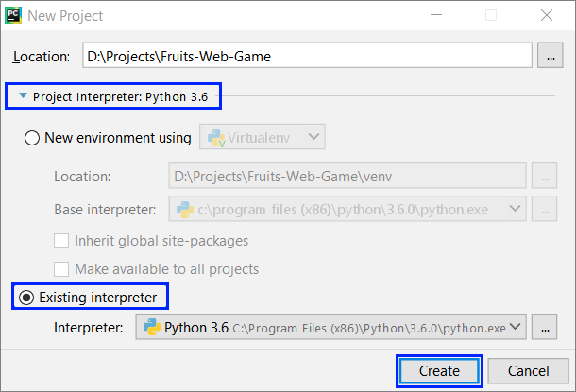Browse for project location with ellipsis button

549,57
